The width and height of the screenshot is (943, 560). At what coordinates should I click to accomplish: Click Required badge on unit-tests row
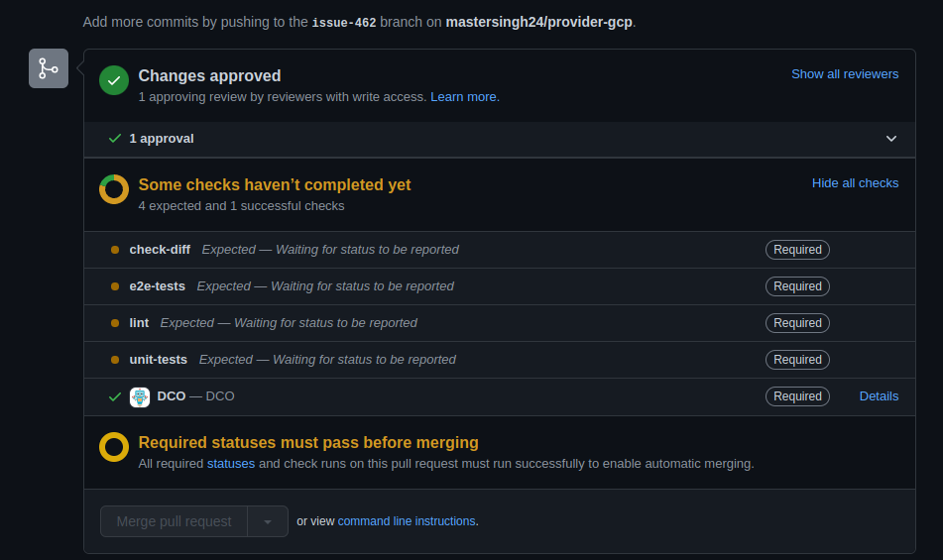click(797, 360)
